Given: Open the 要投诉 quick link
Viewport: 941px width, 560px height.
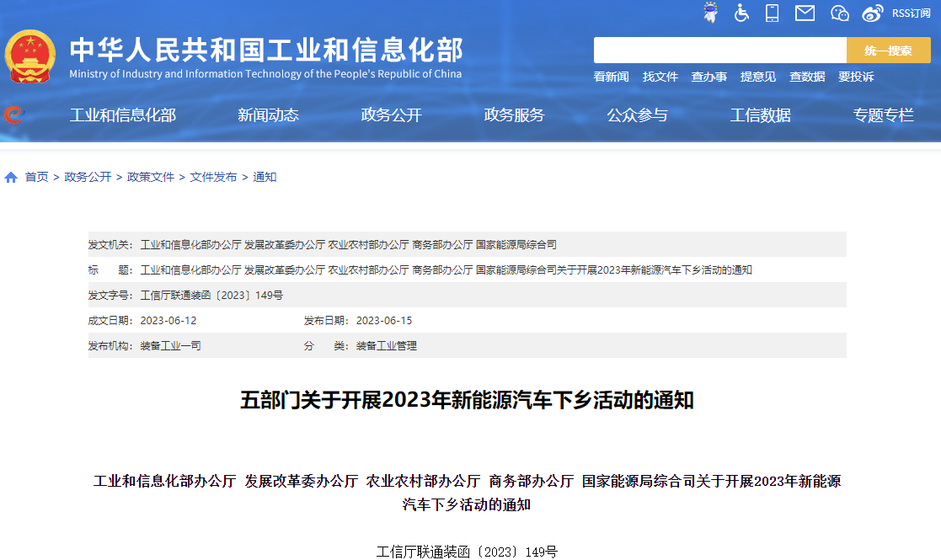Looking at the screenshot, I should [856, 77].
